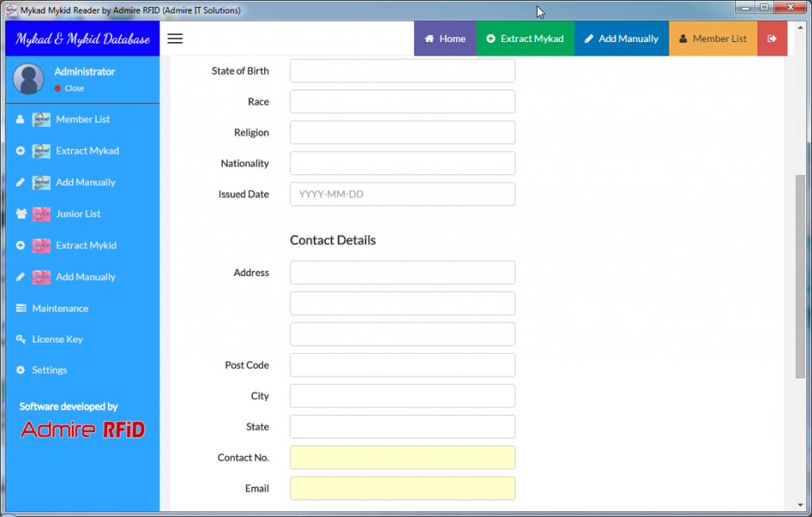The image size is (812, 517).
Task: Focus the Email input field
Action: coord(402,488)
